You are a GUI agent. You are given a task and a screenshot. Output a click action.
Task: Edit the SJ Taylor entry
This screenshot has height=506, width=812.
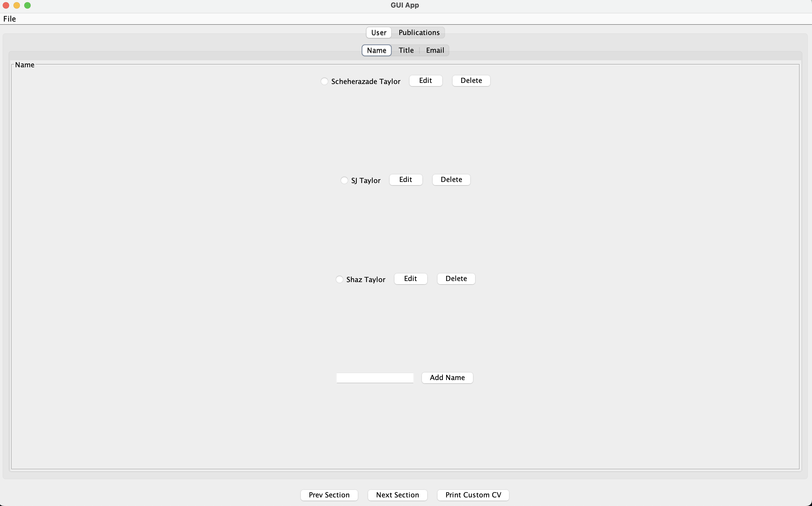tap(406, 179)
